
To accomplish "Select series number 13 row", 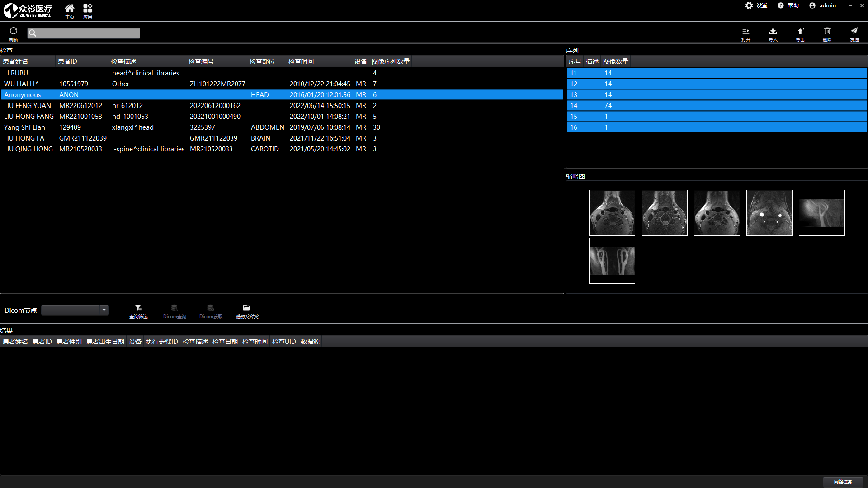I will point(717,95).
